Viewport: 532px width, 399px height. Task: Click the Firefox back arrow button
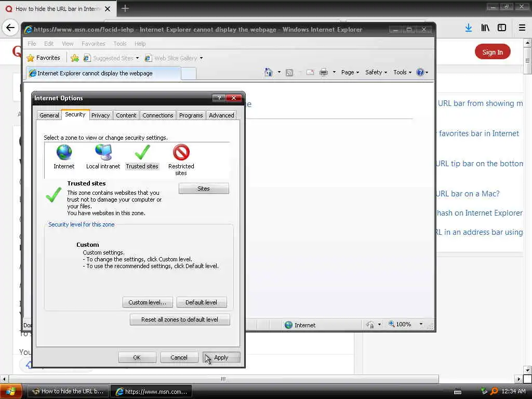point(10,28)
